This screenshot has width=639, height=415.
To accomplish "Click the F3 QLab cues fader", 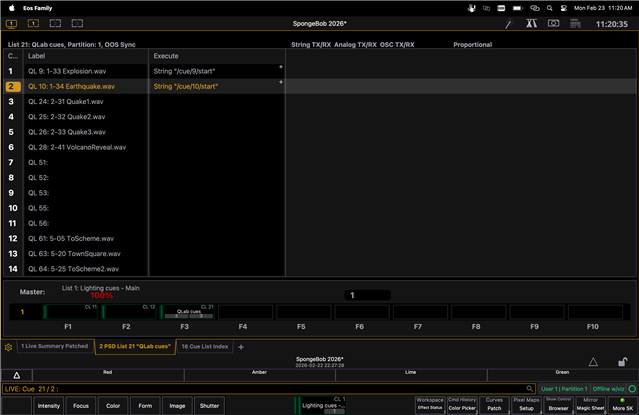I will point(185,313).
